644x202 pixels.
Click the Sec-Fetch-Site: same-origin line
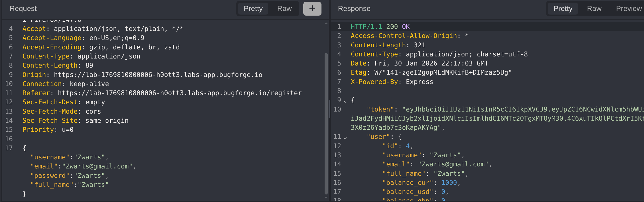(x=75, y=120)
